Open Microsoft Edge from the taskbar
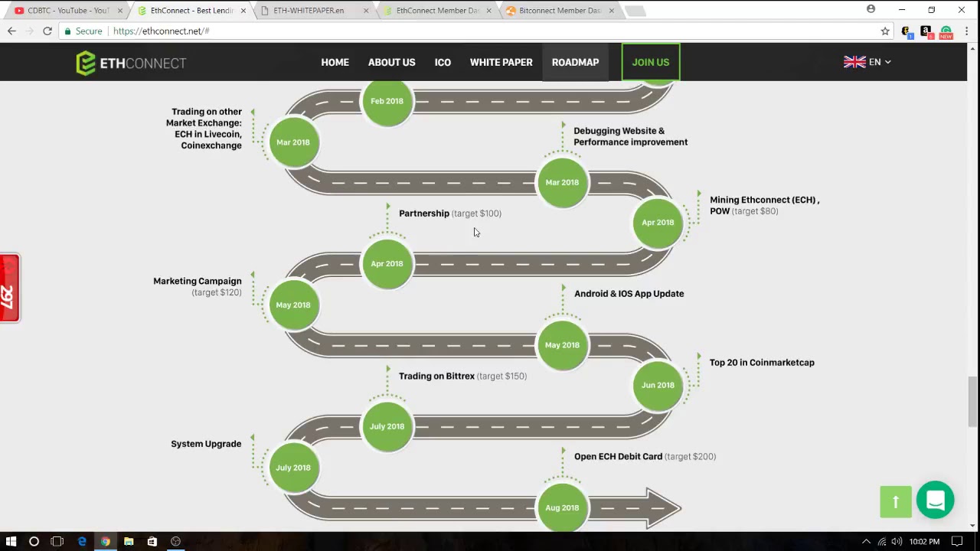980x551 pixels. tap(82, 541)
